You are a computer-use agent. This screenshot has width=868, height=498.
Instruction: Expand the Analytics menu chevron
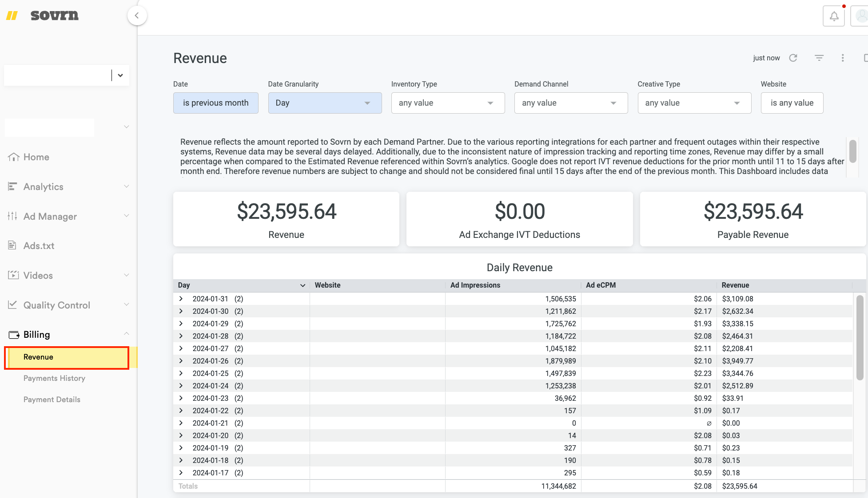pyautogui.click(x=127, y=186)
